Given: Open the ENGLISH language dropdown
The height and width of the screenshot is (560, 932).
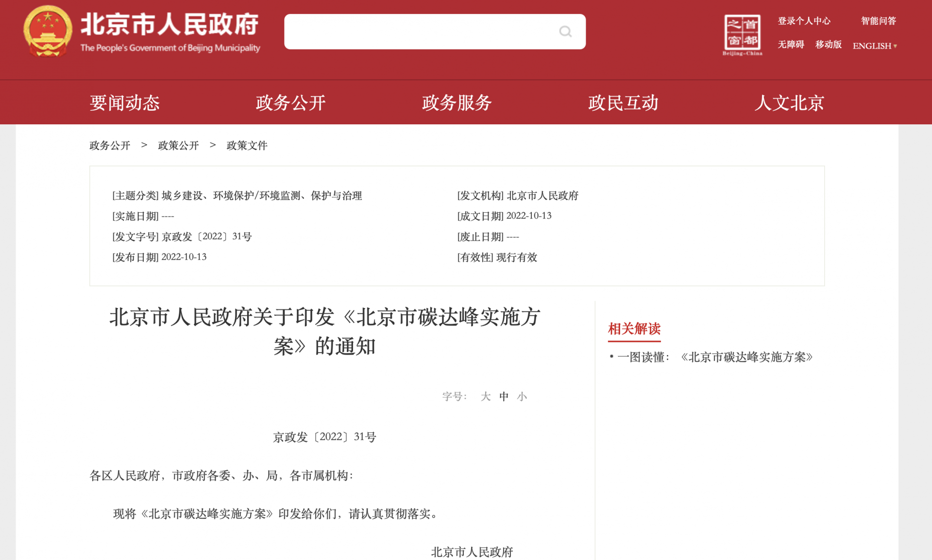Looking at the screenshot, I should 874,46.
